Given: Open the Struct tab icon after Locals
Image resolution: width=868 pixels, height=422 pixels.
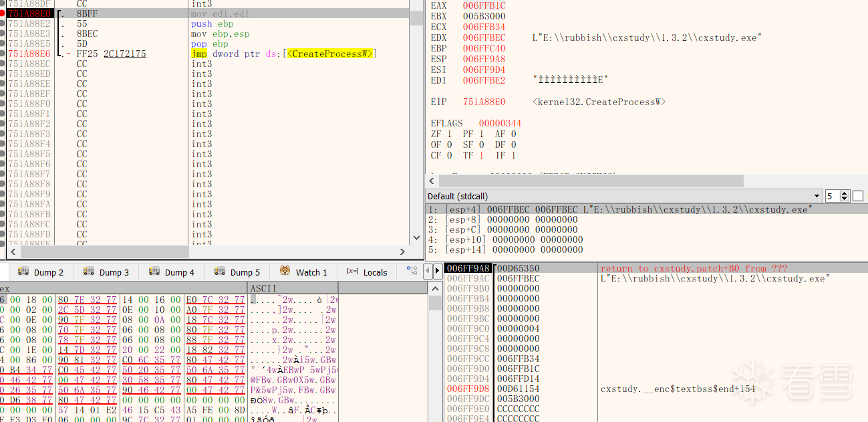Looking at the screenshot, I should click(412, 271).
